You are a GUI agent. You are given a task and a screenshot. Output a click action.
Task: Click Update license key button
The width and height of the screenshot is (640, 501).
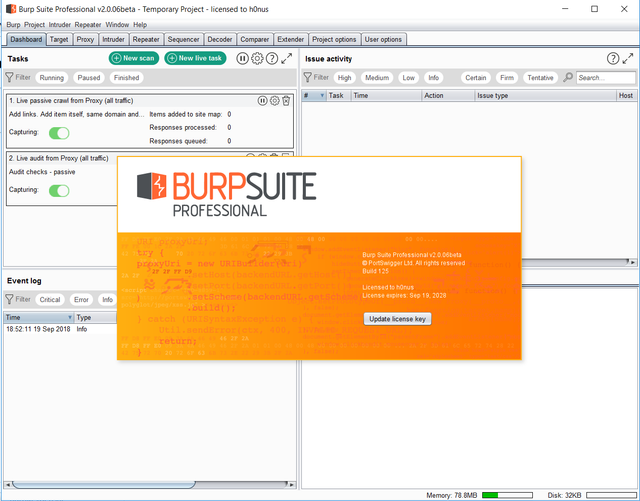click(x=397, y=319)
